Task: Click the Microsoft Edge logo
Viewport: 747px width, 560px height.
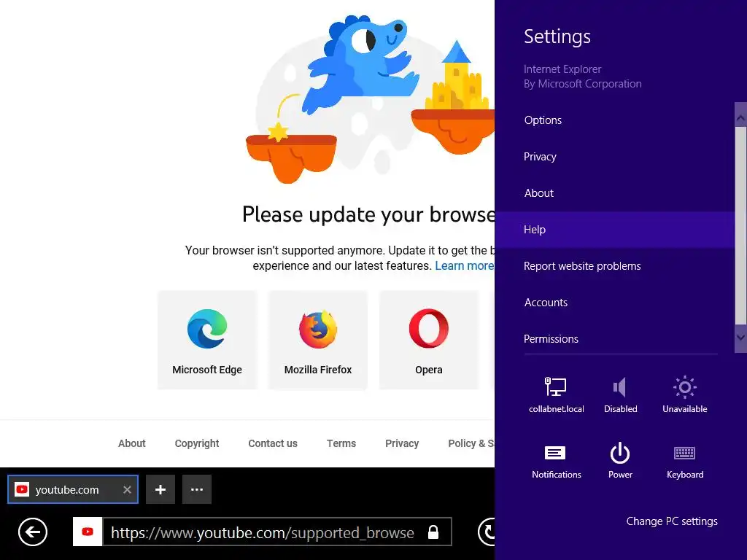Action: [206, 329]
